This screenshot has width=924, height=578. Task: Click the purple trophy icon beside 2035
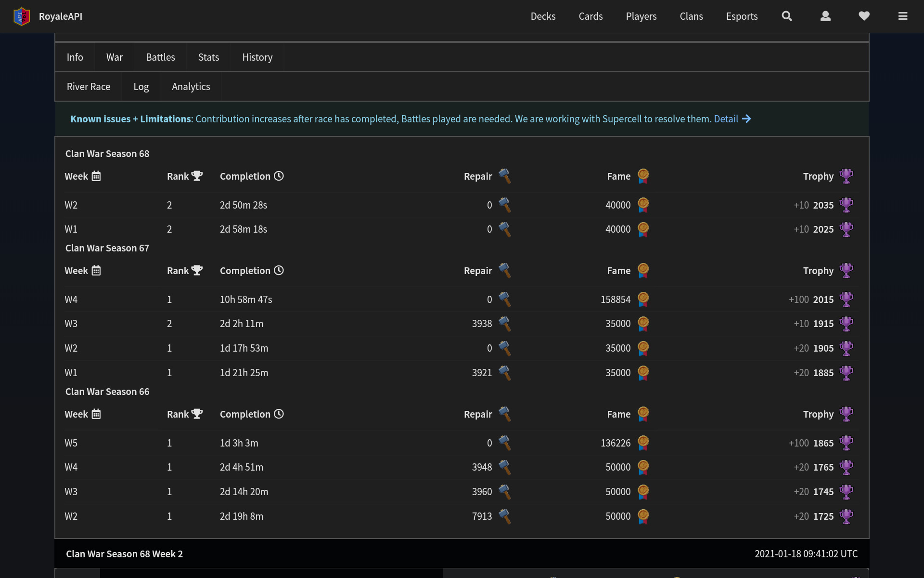846,205
